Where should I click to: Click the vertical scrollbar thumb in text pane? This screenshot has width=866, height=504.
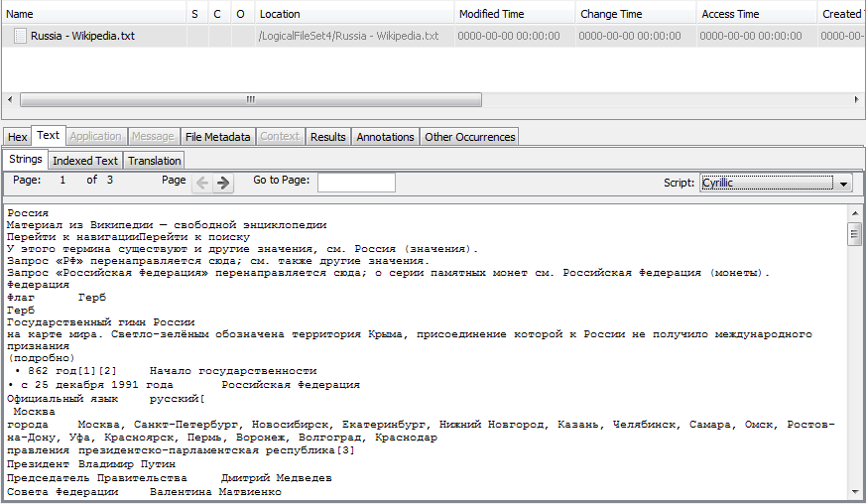pyautogui.click(x=855, y=233)
